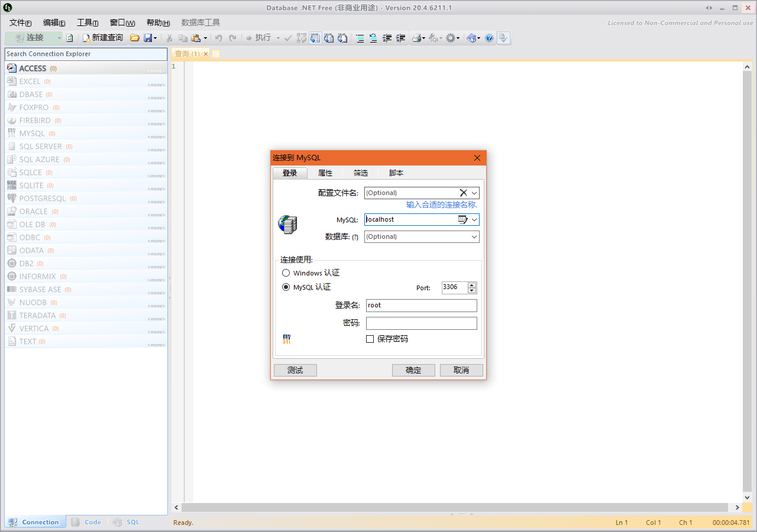Click the cut scissors icon

coord(170,38)
